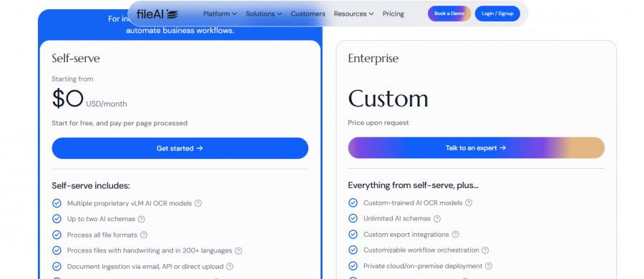Show help for handwriting and 200+ languages

click(238, 250)
